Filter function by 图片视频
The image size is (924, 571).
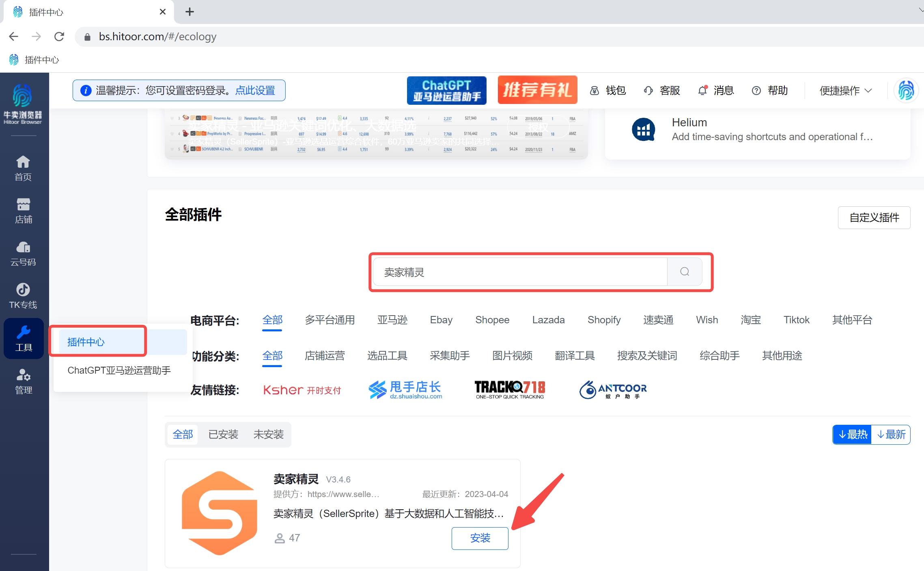(x=512, y=356)
